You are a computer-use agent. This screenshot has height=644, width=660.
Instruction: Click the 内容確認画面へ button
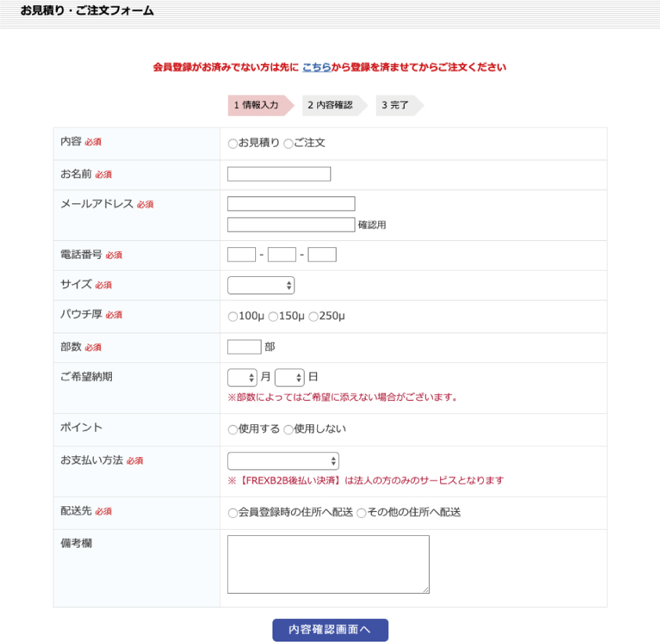pos(330,630)
